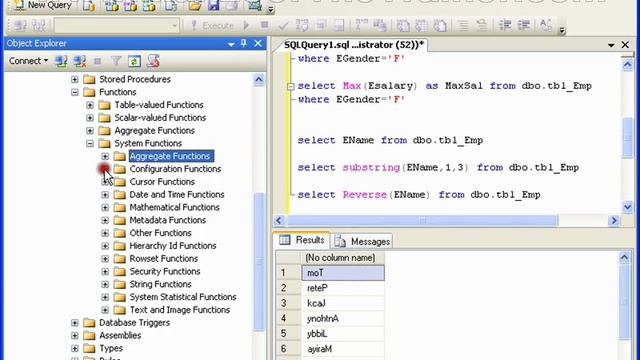
Task: Open active documents list arrow
Action: pos(611,45)
